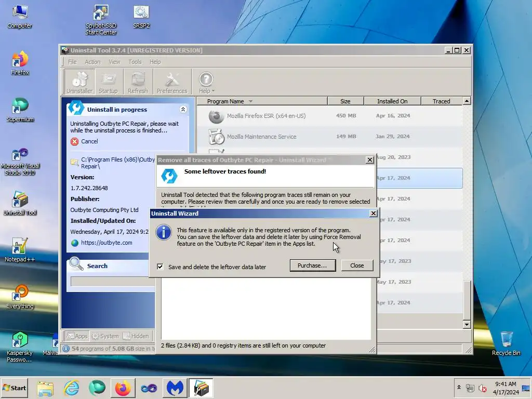Click the Purchase... button
The width and height of the screenshot is (532, 399).
(312, 265)
